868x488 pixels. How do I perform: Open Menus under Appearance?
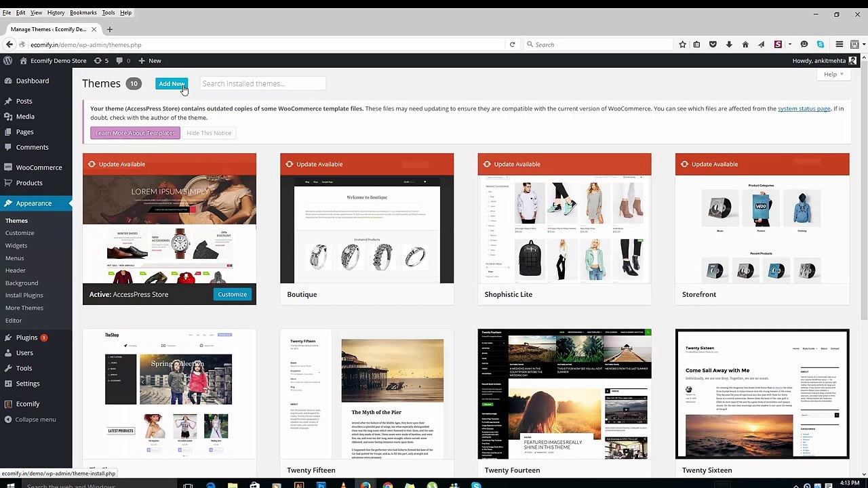click(15, 258)
